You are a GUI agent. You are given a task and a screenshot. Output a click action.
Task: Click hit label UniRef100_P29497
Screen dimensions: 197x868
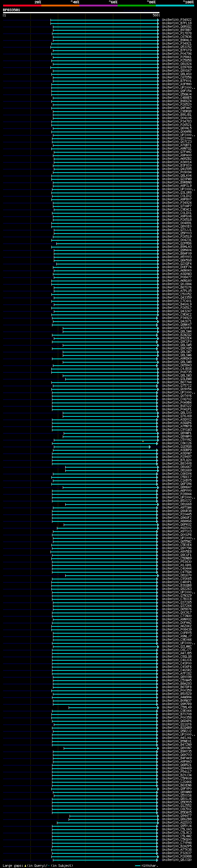(176, 457)
